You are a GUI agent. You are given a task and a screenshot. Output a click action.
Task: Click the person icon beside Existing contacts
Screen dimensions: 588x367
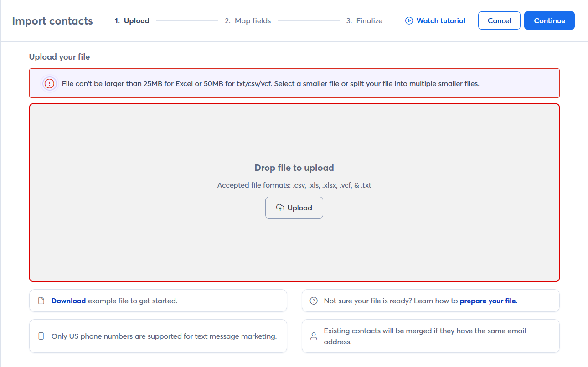(314, 336)
